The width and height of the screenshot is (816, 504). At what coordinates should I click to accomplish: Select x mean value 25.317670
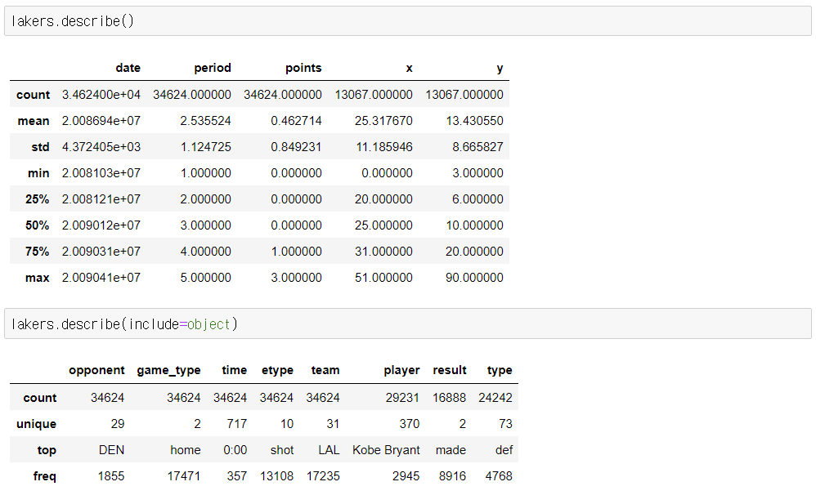[x=383, y=121]
